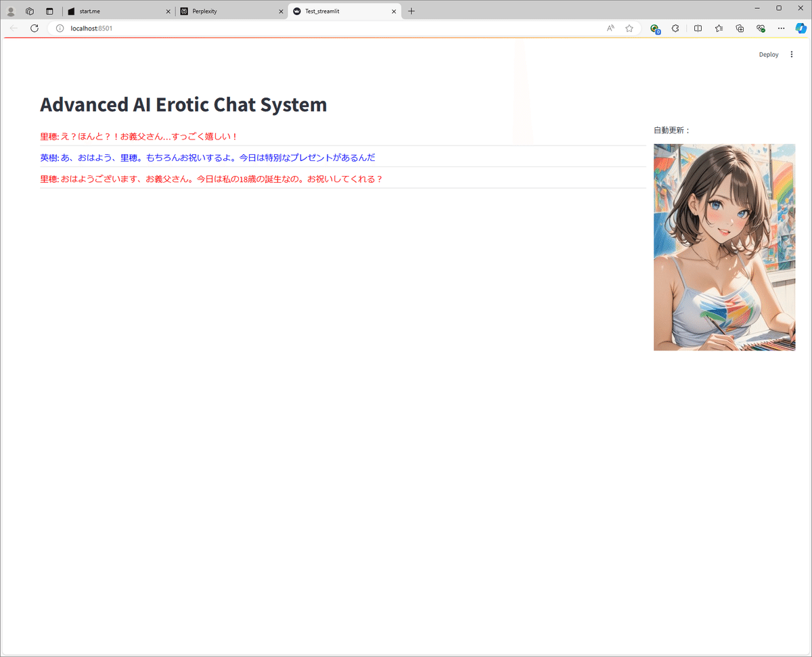Click the character illustration image
The height and width of the screenshot is (657, 812).
724,247
